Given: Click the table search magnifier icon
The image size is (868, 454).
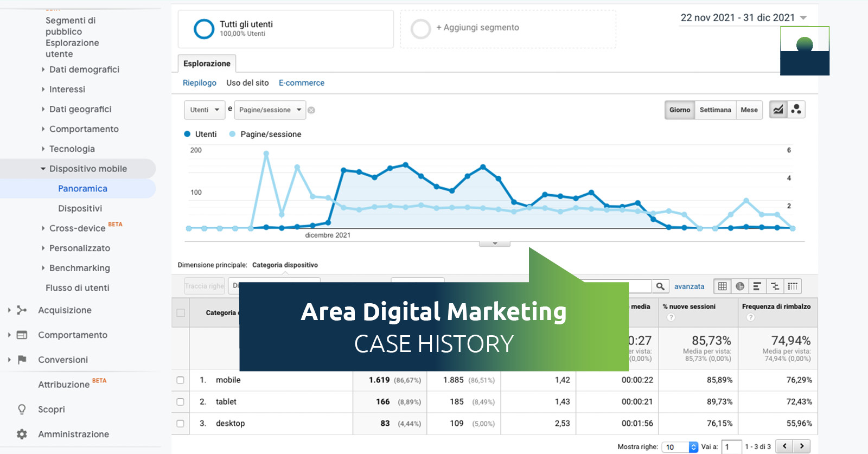Looking at the screenshot, I should click(660, 286).
